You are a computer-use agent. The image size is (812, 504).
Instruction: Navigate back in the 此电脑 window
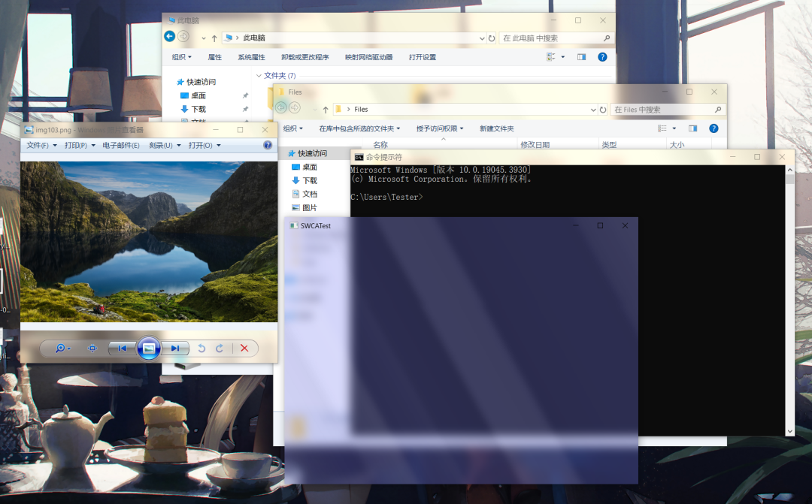[169, 36]
